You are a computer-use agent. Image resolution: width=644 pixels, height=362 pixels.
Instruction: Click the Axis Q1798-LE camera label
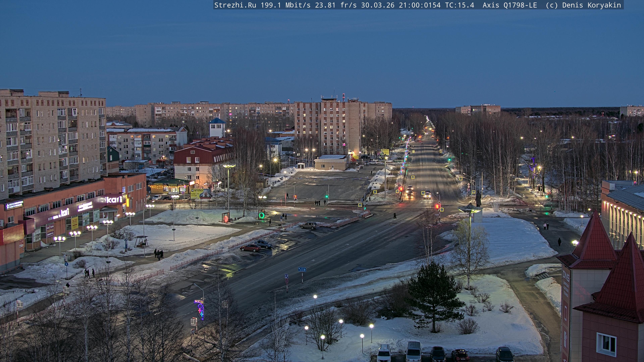point(509,5)
